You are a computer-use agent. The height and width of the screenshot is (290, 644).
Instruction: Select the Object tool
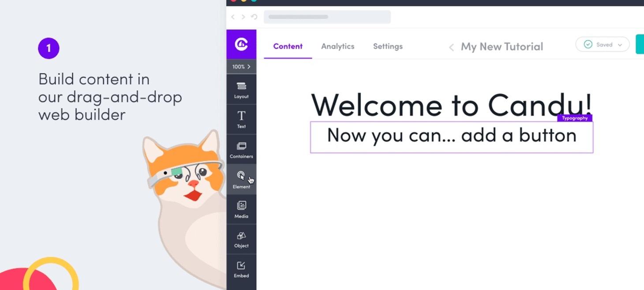tap(241, 239)
